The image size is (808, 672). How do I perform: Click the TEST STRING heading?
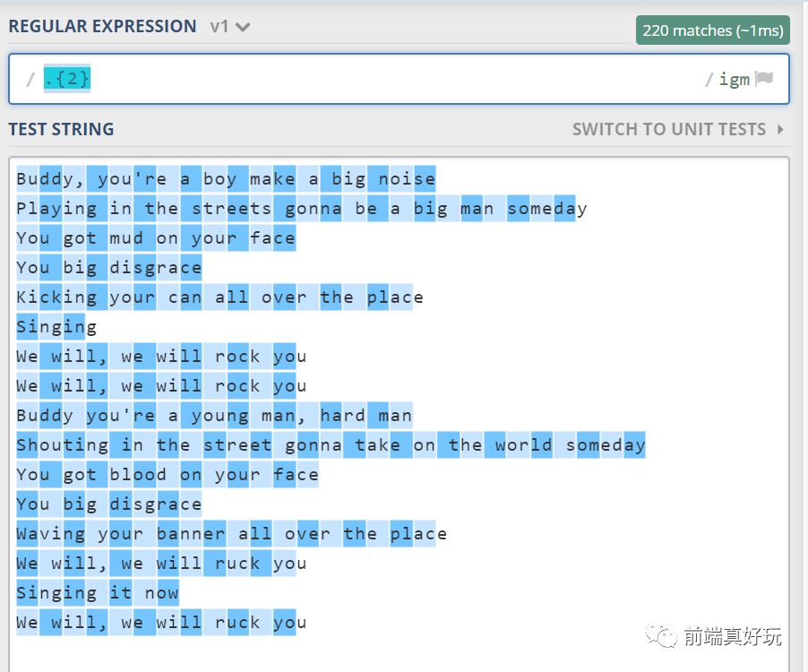tap(61, 129)
